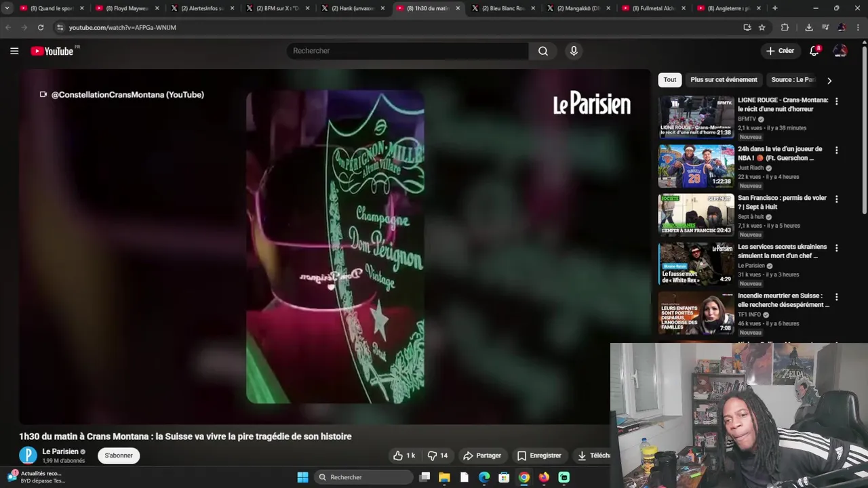Image resolution: width=868 pixels, height=488 pixels.
Task: Click in YouTube Rechercher search box
Action: (408, 51)
